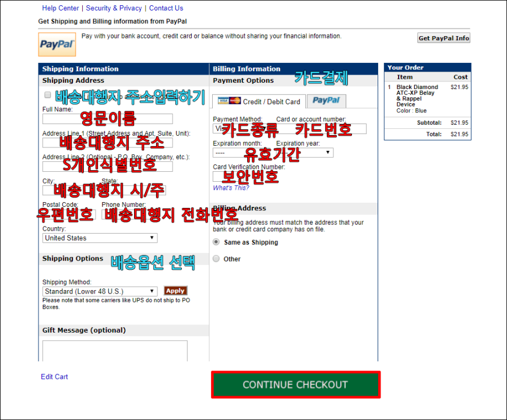Click the Contact Us link
The height and width of the screenshot is (420, 507).
(166, 8)
